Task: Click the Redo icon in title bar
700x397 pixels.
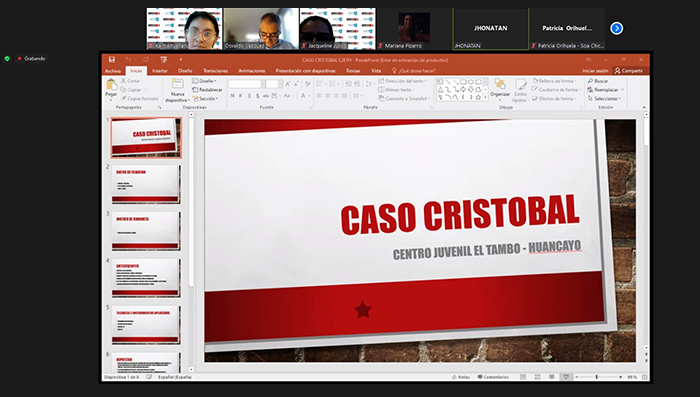Action: 146,59
